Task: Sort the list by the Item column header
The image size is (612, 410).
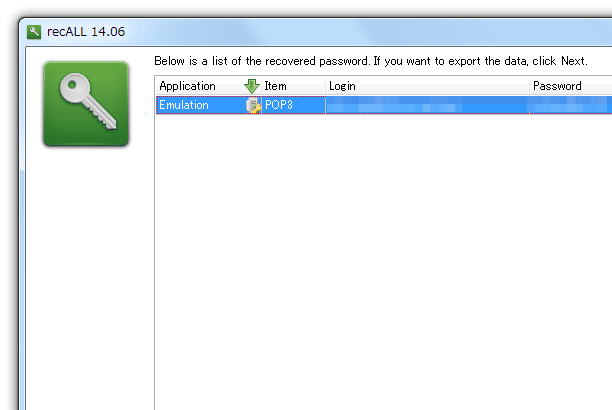Action: pos(293,86)
